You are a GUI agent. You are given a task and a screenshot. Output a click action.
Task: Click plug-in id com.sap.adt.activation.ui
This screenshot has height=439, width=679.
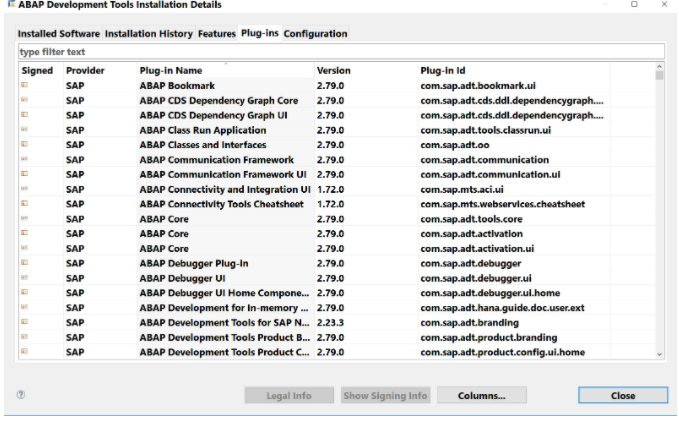(x=477, y=249)
